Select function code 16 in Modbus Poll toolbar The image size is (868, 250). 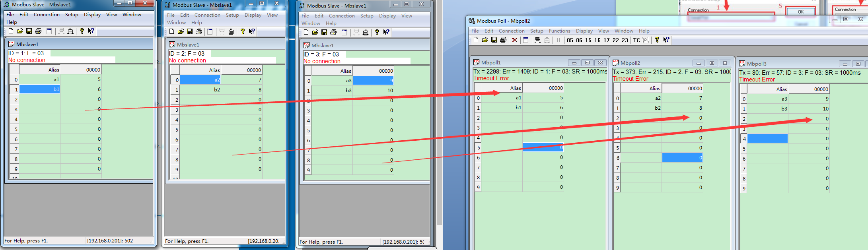(597, 40)
